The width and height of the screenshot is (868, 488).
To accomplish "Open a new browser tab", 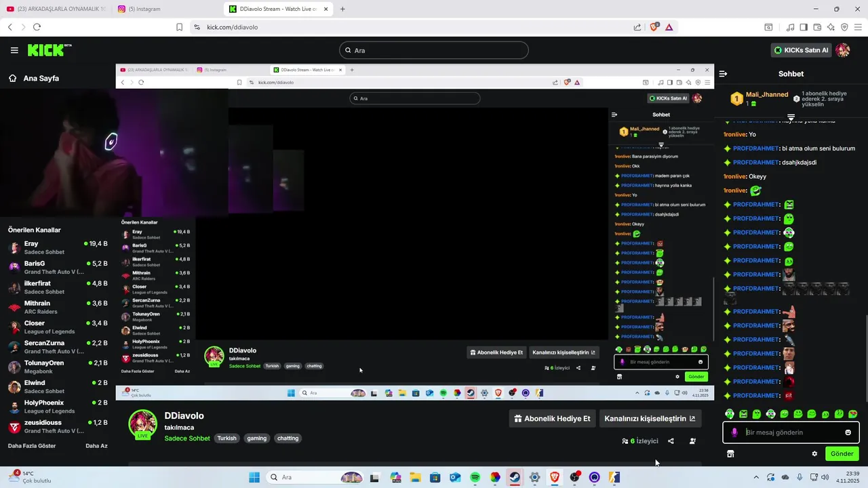I will coord(342,9).
